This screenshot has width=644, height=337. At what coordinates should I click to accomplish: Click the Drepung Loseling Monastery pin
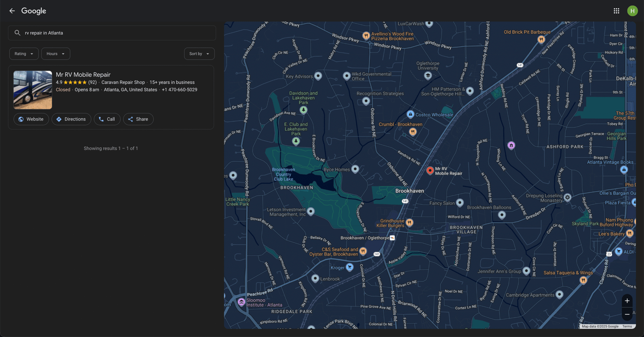(567, 197)
